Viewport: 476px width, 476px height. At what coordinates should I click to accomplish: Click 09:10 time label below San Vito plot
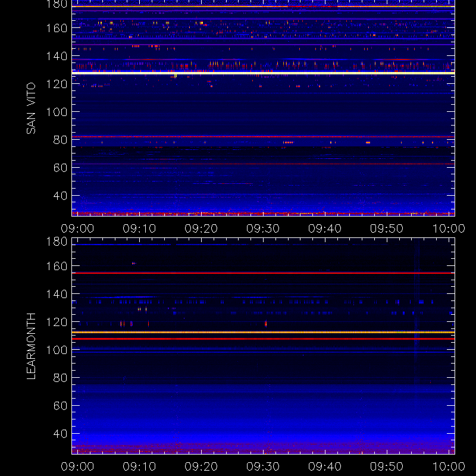139,228
